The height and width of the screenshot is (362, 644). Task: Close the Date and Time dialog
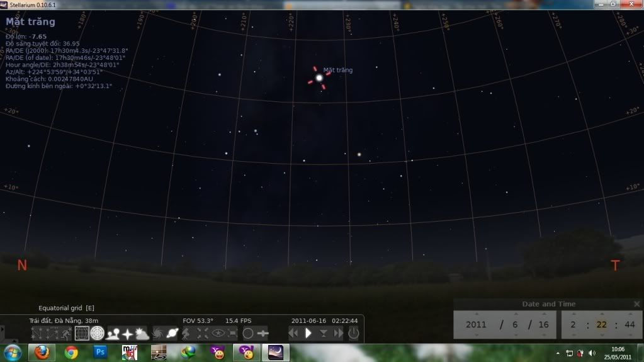[636, 304]
